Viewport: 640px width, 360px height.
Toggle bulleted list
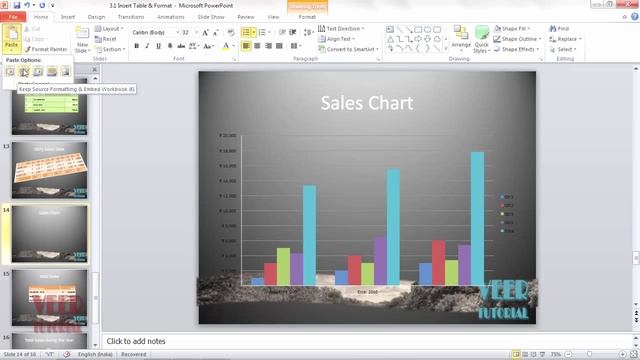247,32
